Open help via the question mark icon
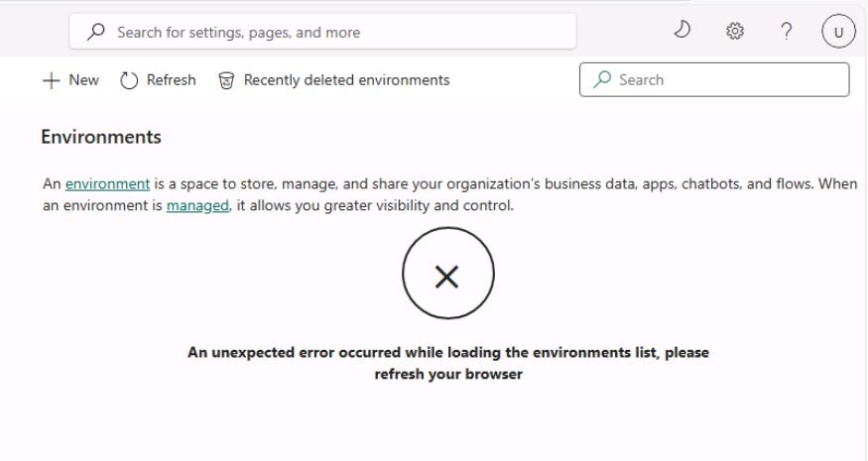The image size is (868, 461). pos(786,31)
